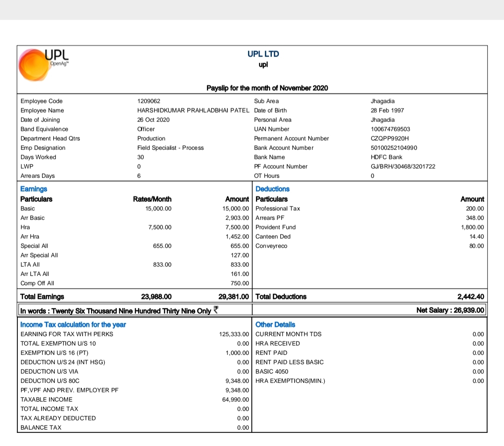Select earning for tax value 125,333.00
The width and height of the screenshot is (504, 446).
pos(234,334)
